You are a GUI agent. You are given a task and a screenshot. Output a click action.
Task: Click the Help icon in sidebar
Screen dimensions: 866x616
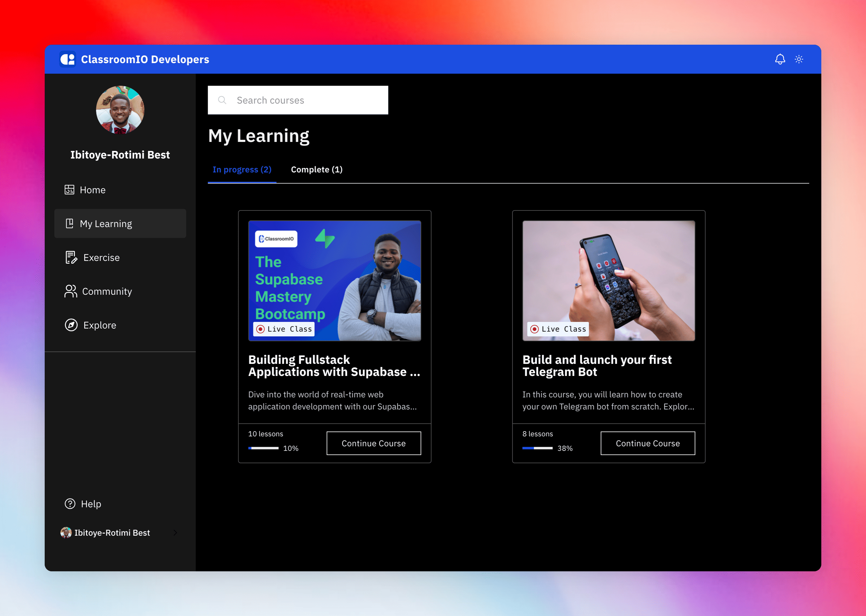70,504
